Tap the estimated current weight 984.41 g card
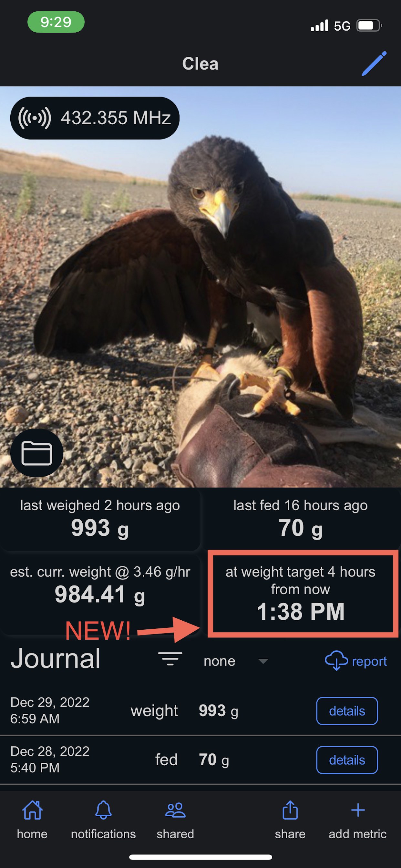Viewport: 401px width, 868px height. (x=100, y=595)
